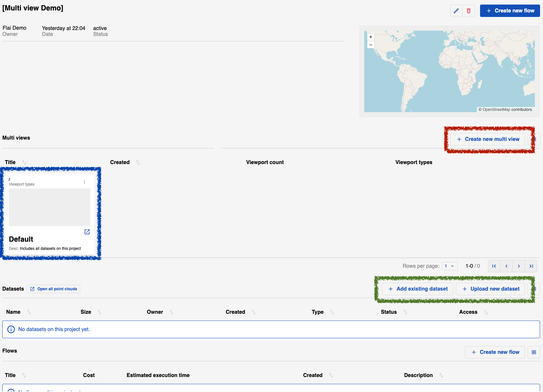Go to the first page of results

pos(494,266)
